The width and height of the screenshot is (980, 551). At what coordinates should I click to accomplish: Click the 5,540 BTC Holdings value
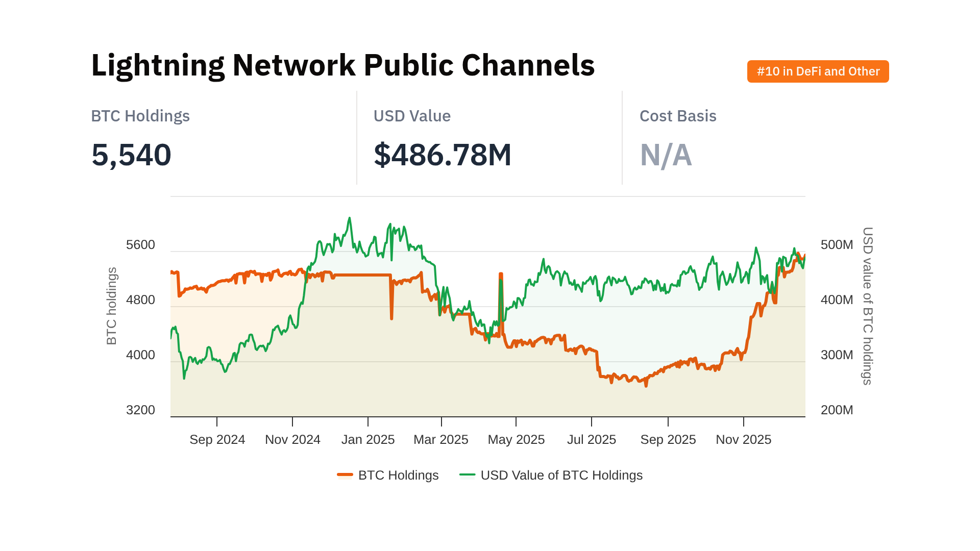pos(131,155)
